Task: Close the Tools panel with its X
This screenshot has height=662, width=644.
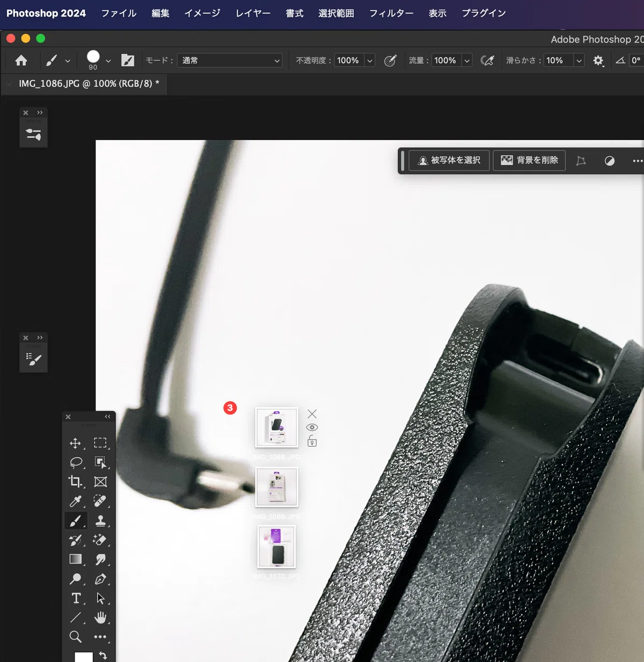Action: pos(68,417)
